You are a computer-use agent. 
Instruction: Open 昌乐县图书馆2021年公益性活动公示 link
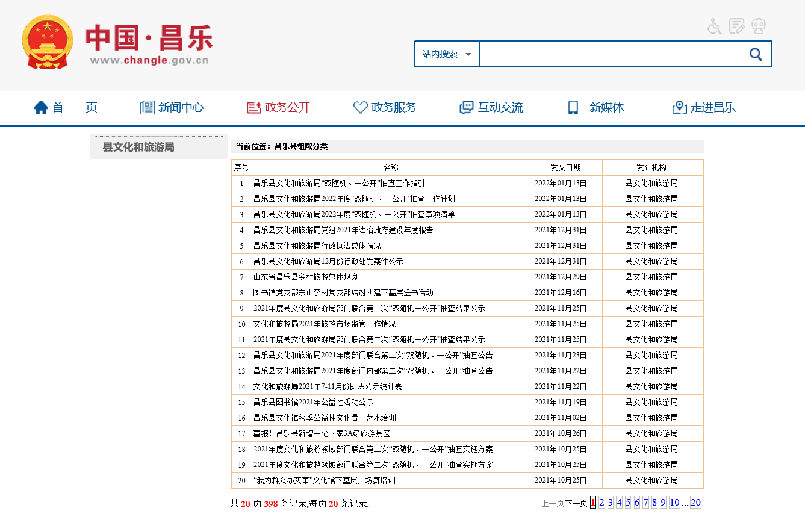[313, 402]
